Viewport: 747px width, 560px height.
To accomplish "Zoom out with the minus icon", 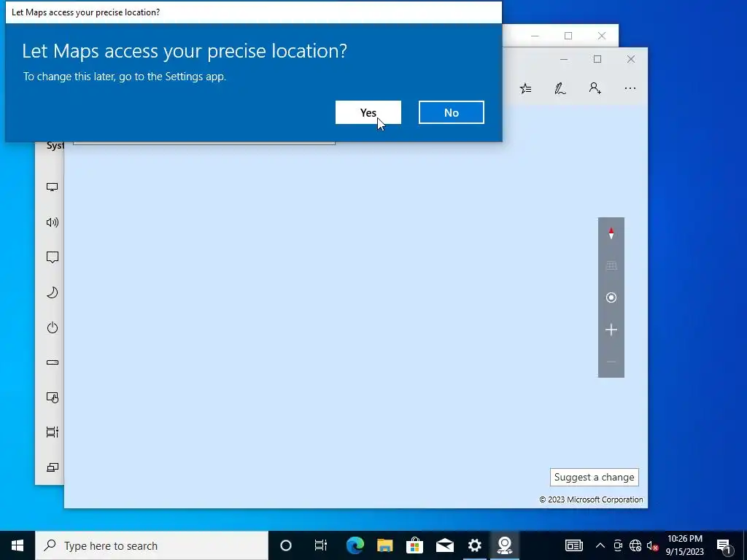I will (611, 362).
